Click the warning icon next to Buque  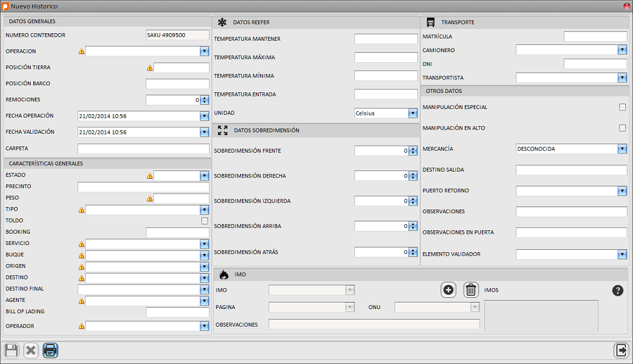pyautogui.click(x=82, y=256)
